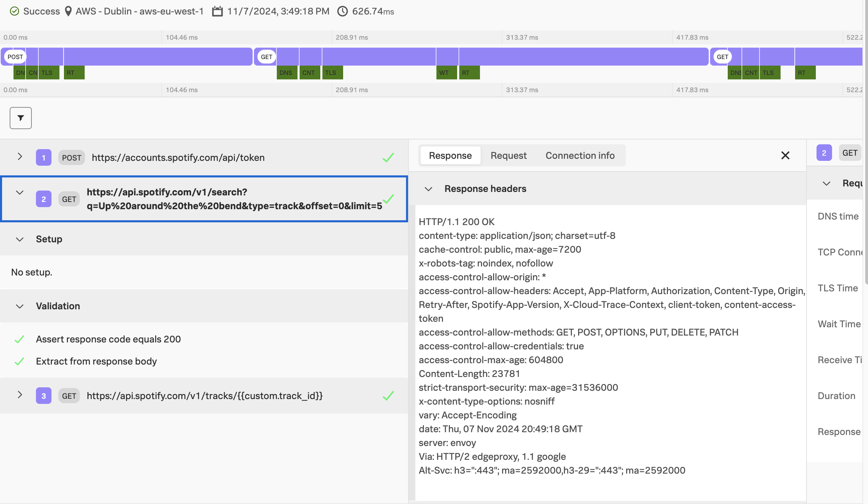
Task: Click the checkmark beside Assert response code equals 200
Action: pos(20,339)
